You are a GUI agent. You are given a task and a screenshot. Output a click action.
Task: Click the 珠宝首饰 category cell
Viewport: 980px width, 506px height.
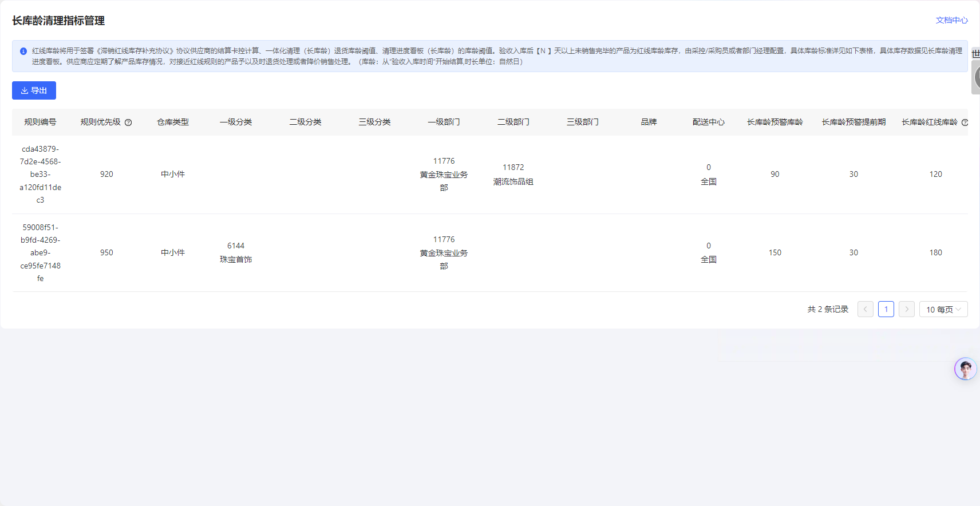tap(235, 259)
